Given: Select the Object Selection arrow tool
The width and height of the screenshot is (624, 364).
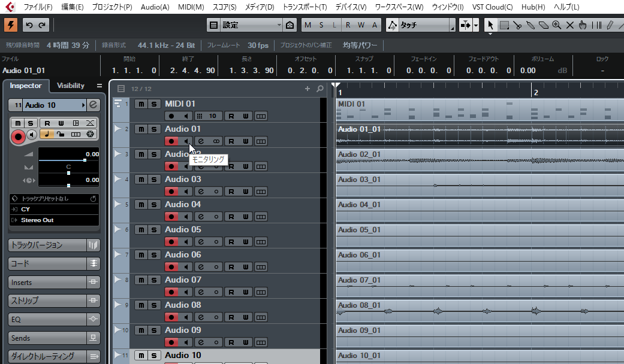Looking at the screenshot, I should tap(490, 25).
